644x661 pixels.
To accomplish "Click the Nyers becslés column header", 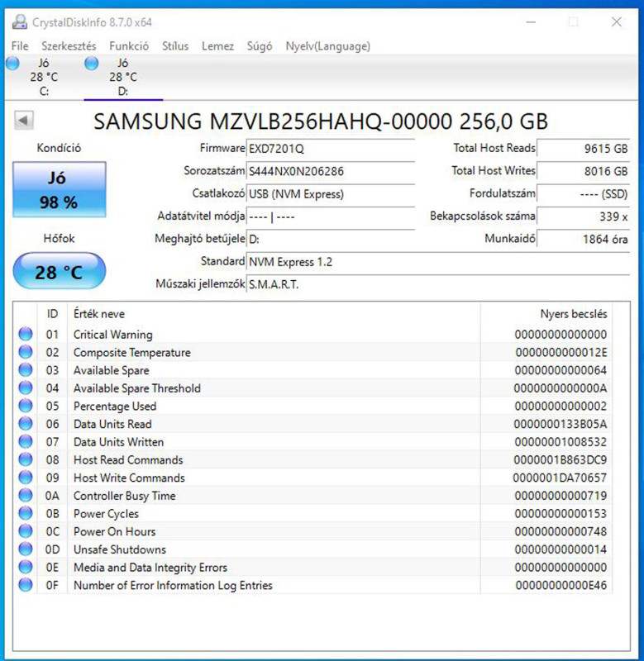I will (574, 314).
